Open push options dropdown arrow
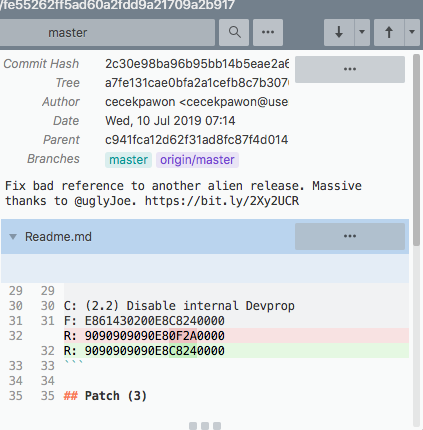 tap(412, 32)
